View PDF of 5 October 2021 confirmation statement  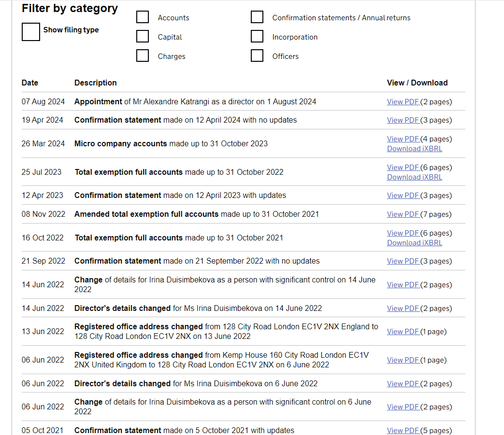coord(403,431)
